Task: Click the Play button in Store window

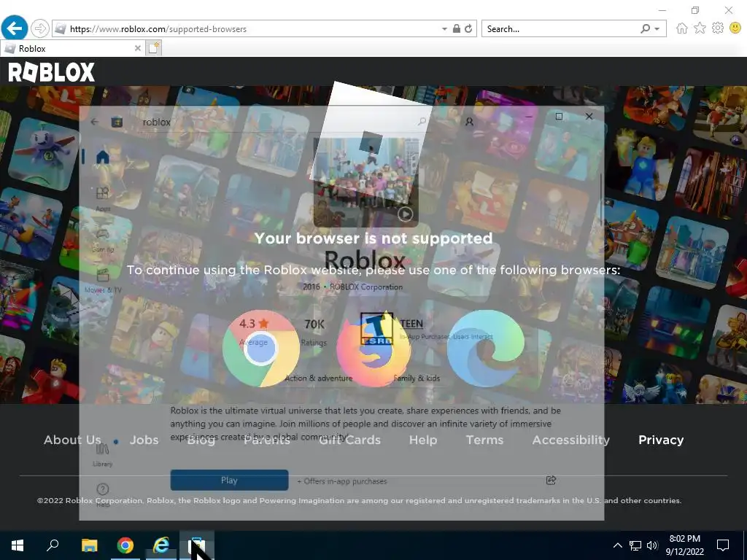Action: click(229, 481)
